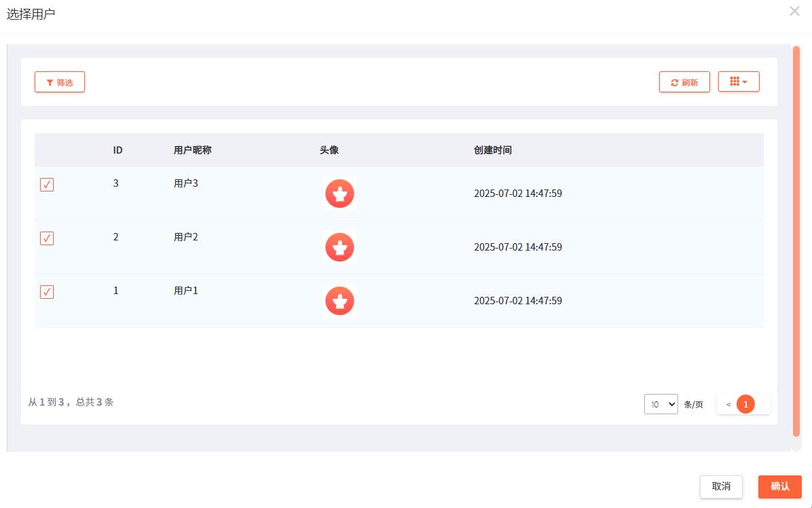Open the column grid view dropdown

pos(739,81)
